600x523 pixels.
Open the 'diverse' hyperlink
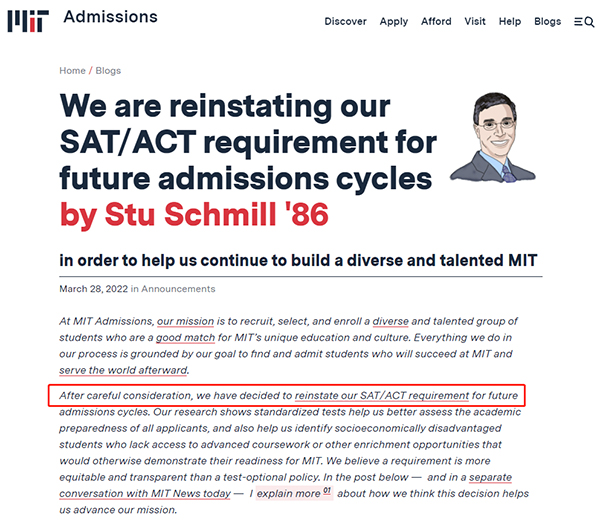pos(391,321)
